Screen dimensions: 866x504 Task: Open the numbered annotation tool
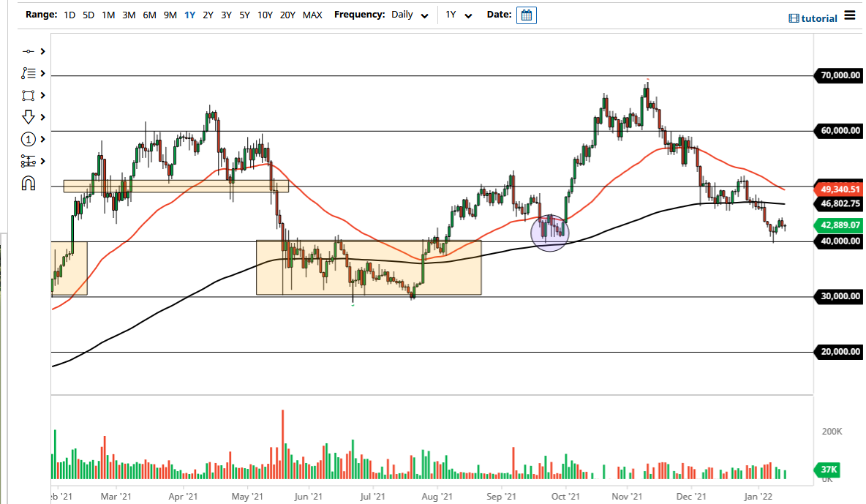(x=29, y=139)
